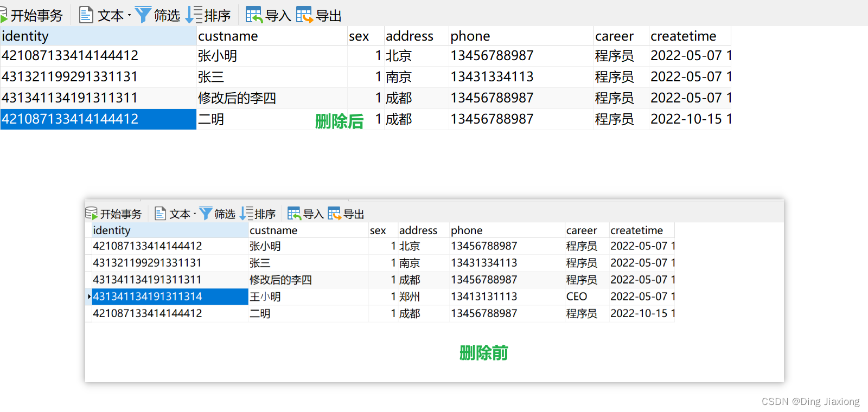Open the 文本 dropdown arrow in the lower window
The width and height of the screenshot is (868, 412).
tap(195, 214)
